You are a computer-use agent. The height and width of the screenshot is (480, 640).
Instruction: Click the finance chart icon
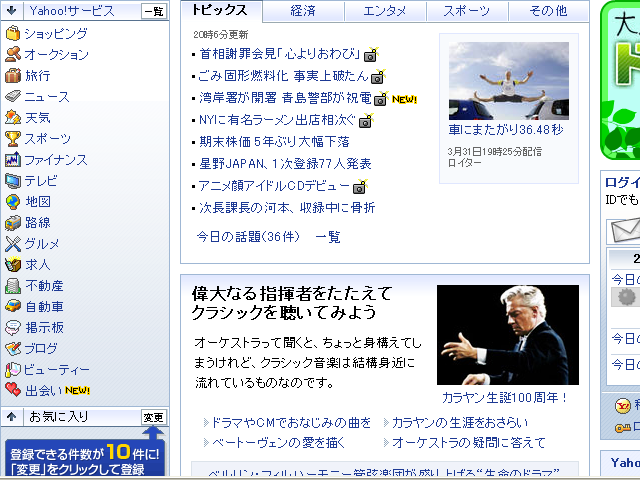(x=13, y=160)
